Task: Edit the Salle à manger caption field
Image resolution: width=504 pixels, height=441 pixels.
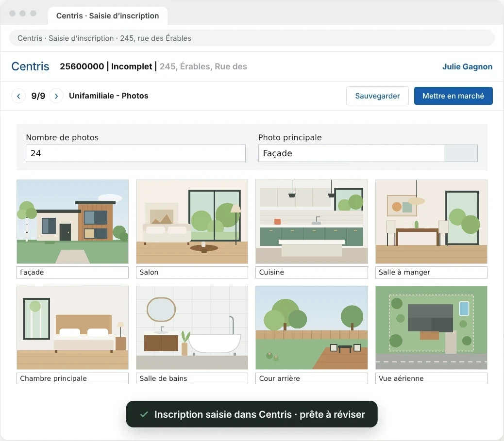Action: [x=431, y=272]
